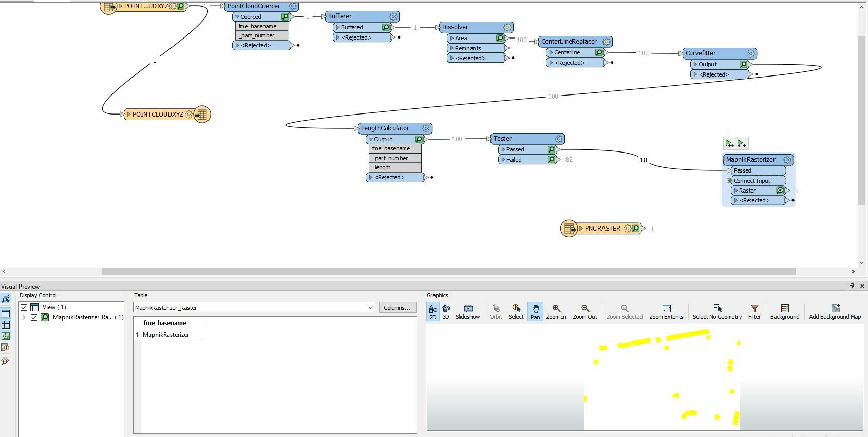Click the Columns... button
Image resolution: width=868 pixels, height=437 pixels.
[x=397, y=308]
